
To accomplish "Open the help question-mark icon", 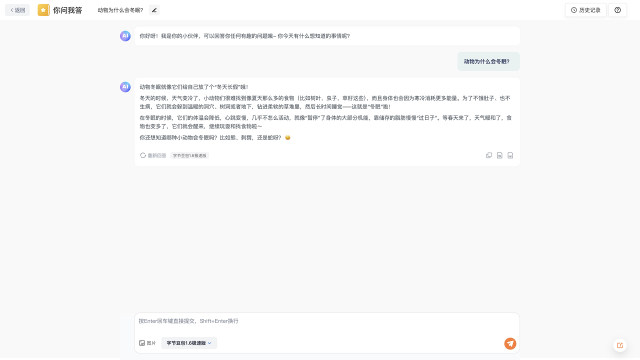I will (618, 10).
